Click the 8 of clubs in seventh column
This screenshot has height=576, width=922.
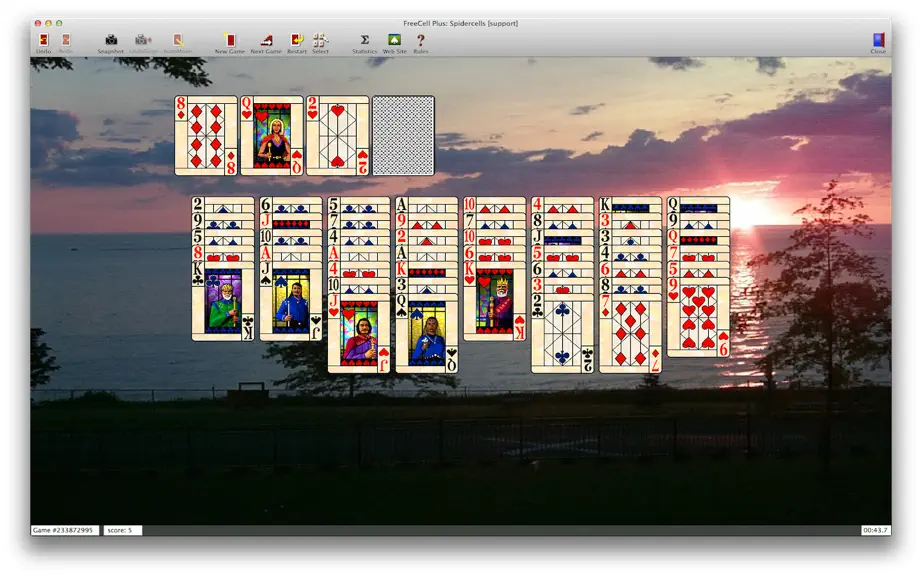click(630, 286)
